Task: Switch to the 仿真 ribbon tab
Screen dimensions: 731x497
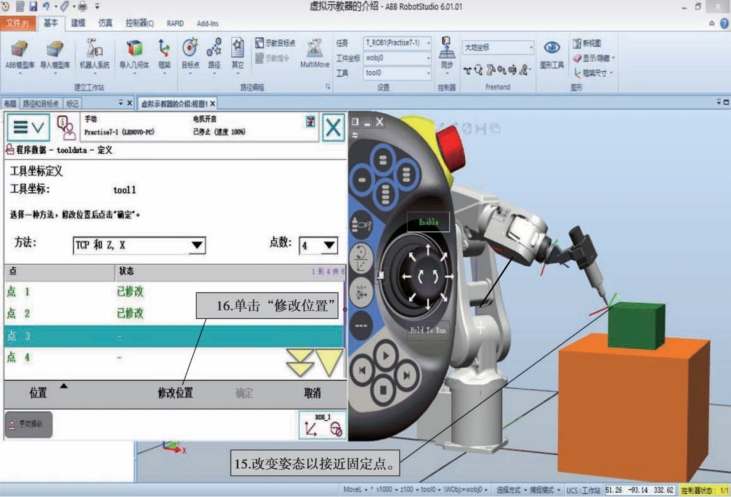Action: point(105,23)
